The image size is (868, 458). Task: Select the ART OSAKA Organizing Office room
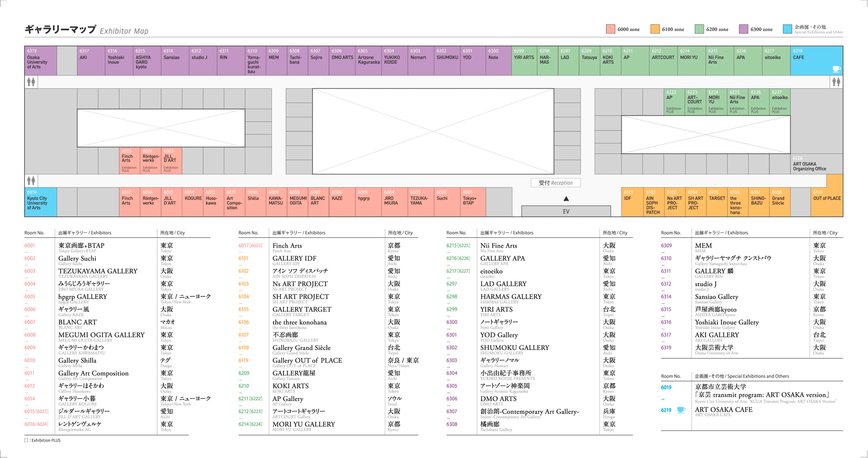(817, 165)
